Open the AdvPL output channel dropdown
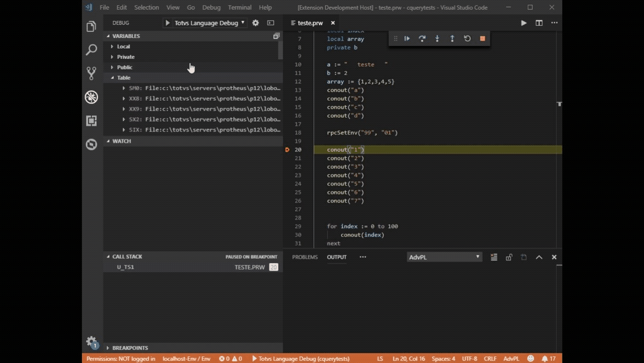644x363 pixels. (444, 257)
